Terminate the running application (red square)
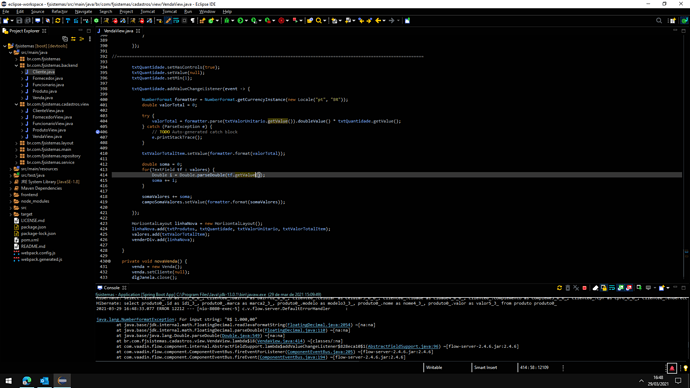 [584, 288]
